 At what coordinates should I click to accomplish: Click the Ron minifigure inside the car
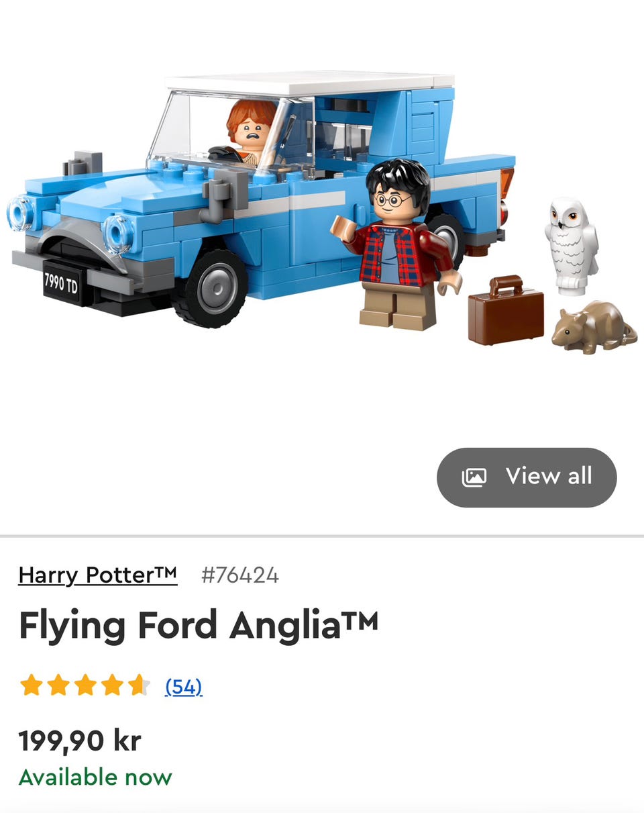252,132
